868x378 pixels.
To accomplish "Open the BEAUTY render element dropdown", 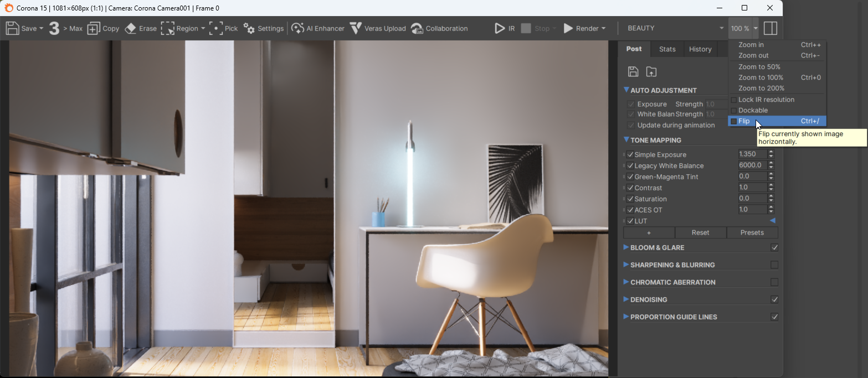I will point(675,28).
